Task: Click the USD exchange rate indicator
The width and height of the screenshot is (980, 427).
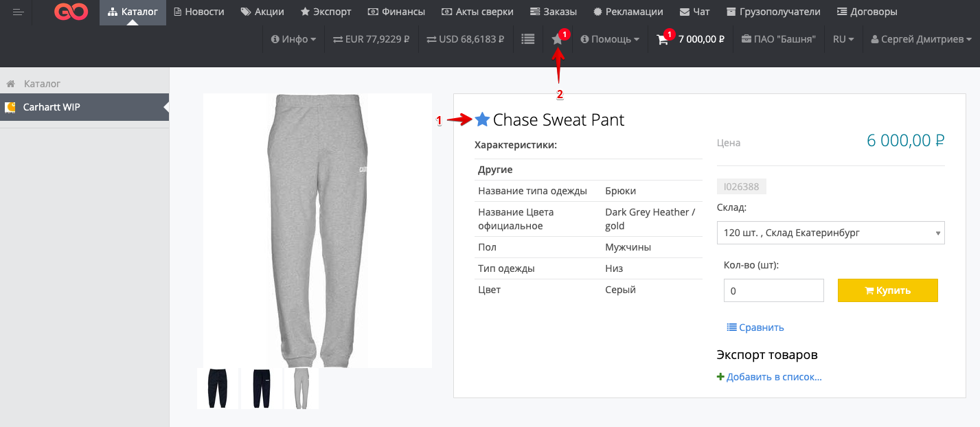Action: pyautogui.click(x=466, y=39)
